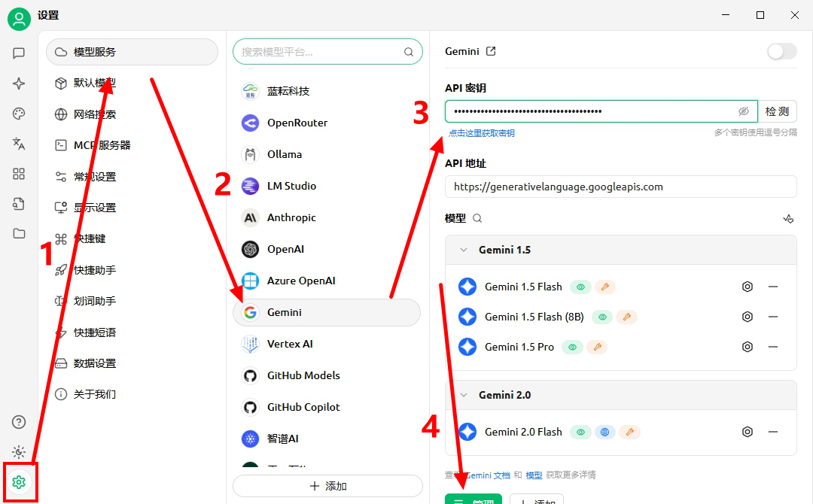
Task: Open settings for Gemini 1.5 Pro model
Action: click(748, 347)
